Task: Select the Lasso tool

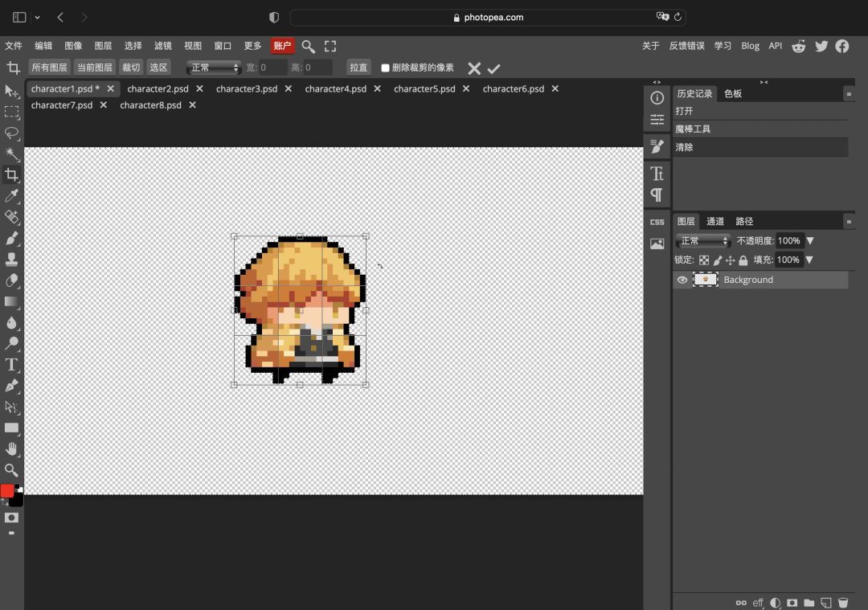Action: [11, 133]
